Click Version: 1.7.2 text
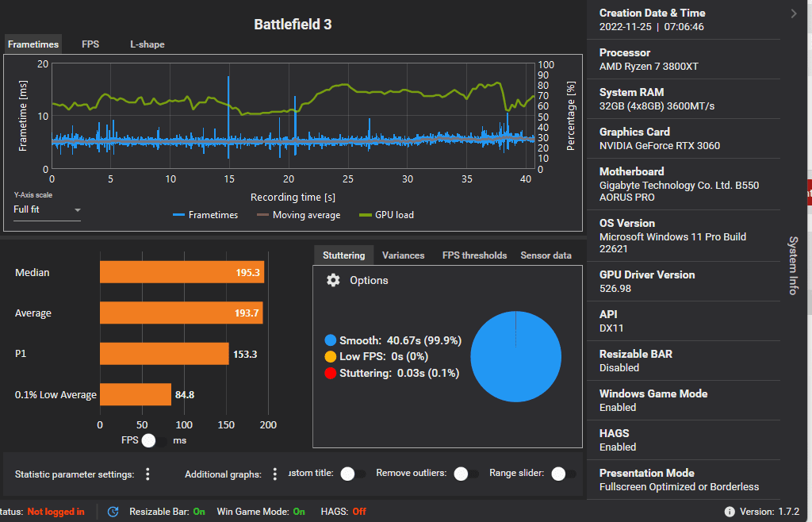 [769, 512]
